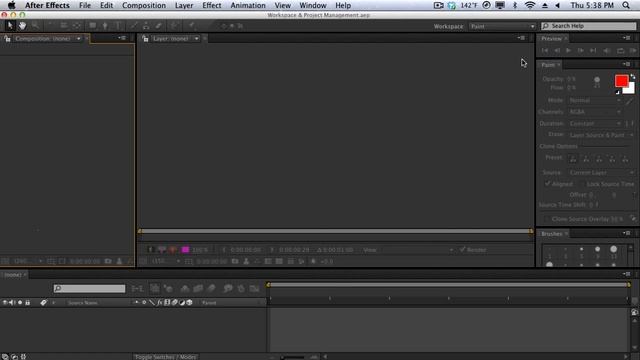Select the Type text tool
This screenshot has width=640, height=360.
click(x=118, y=26)
